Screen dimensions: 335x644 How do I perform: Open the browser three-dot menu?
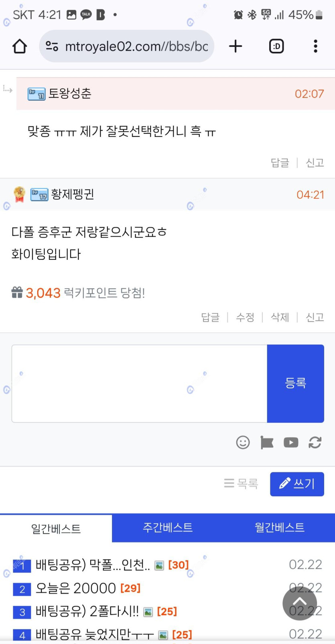point(315,47)
